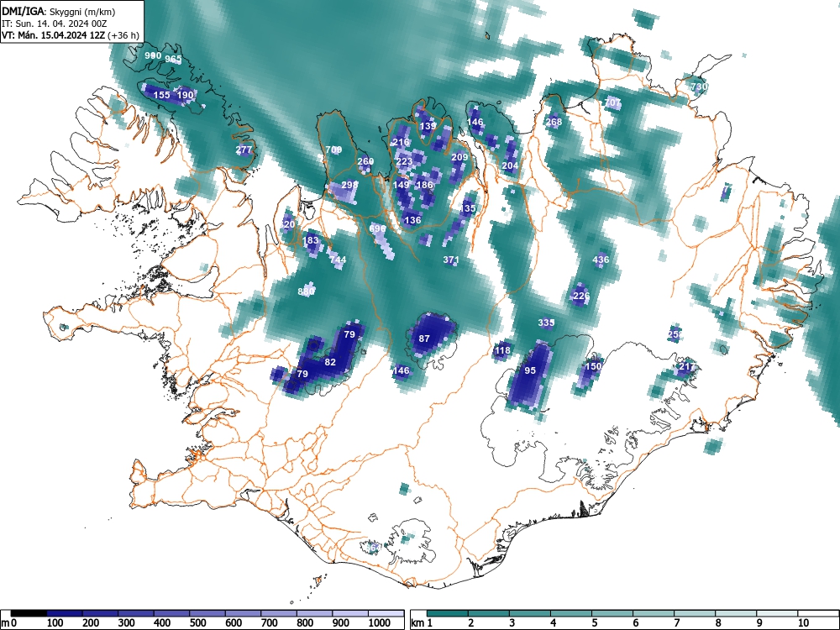
Task: Click the map value "135"
Action: tap(468, 208)
